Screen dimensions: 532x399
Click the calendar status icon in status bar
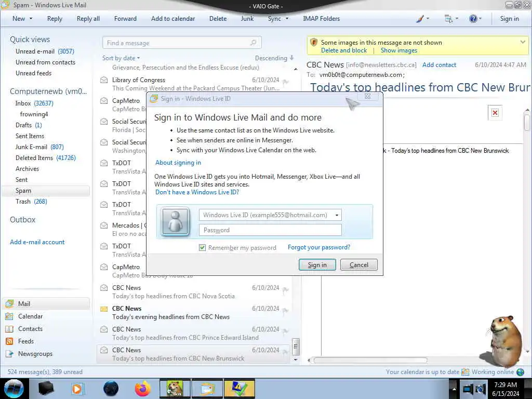point(465,372)
